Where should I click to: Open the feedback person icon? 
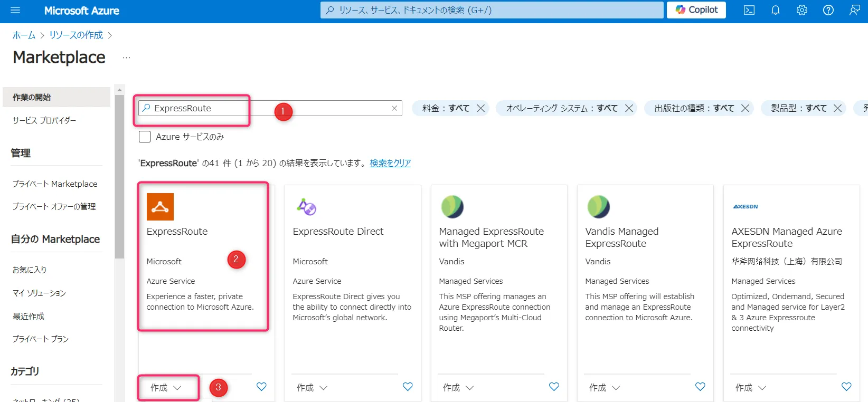(x=855, y=10)
